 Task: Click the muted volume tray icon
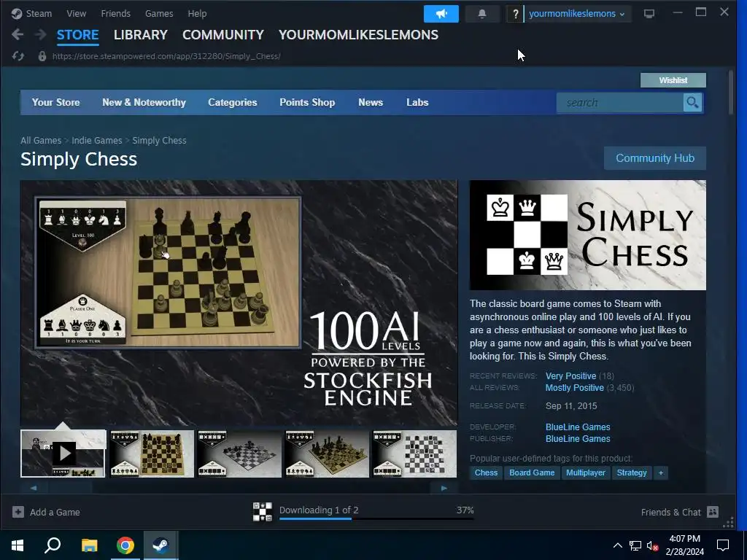click(x=652, y=545)
